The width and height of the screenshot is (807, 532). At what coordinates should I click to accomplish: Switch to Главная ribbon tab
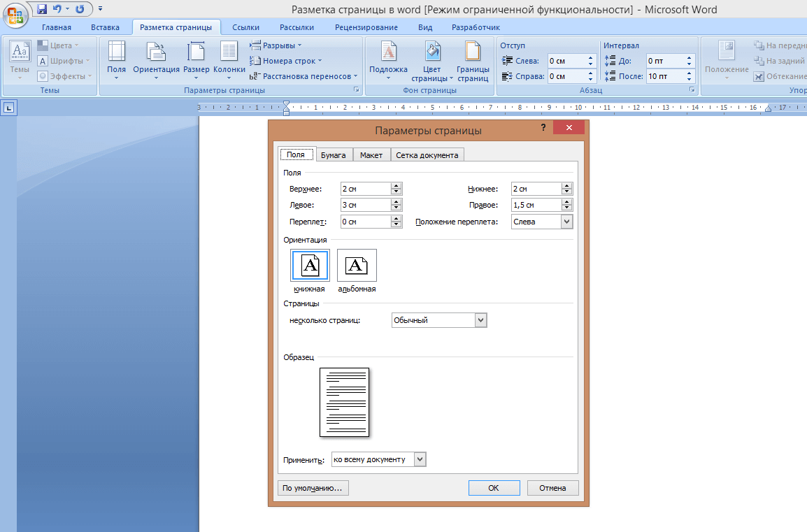point(57,27)
